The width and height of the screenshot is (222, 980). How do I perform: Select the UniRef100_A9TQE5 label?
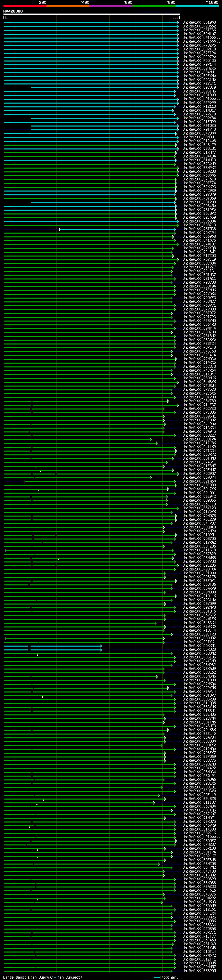[199, 125]
